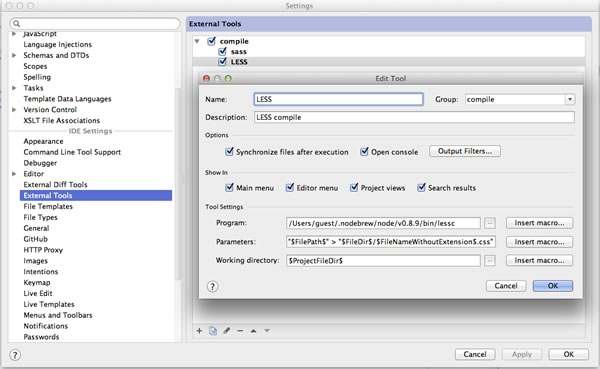Screen dimensions: 600x369
Task: Select Appearance in IDE Settings
Action: 43,141
